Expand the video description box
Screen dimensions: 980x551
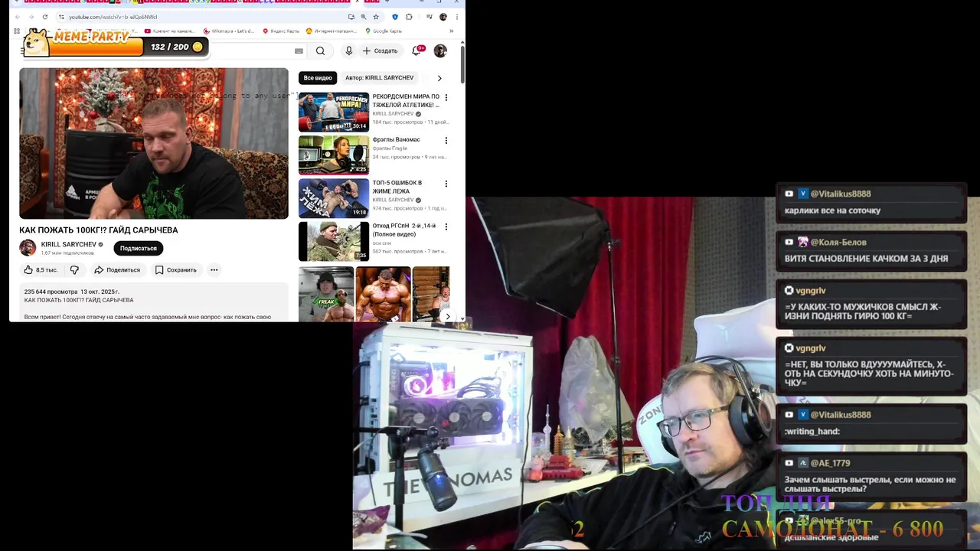coord(154,302)
